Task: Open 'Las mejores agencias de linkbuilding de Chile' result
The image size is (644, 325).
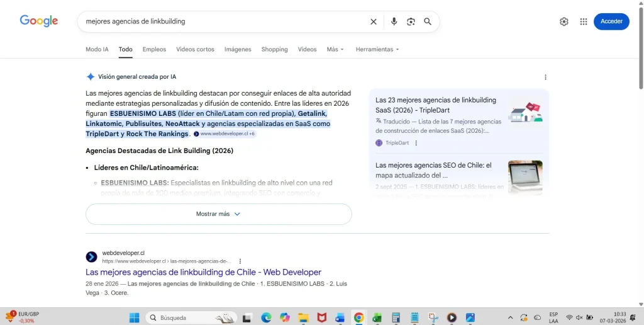Action: click(x=203, y=272)
